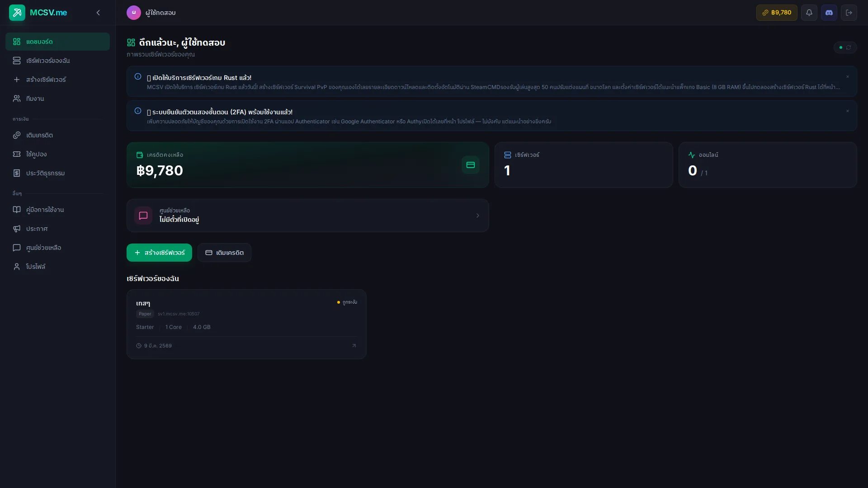Open server เกสๆ via the diagonal arrow
The image size is (868, 488).
[354, 345]
